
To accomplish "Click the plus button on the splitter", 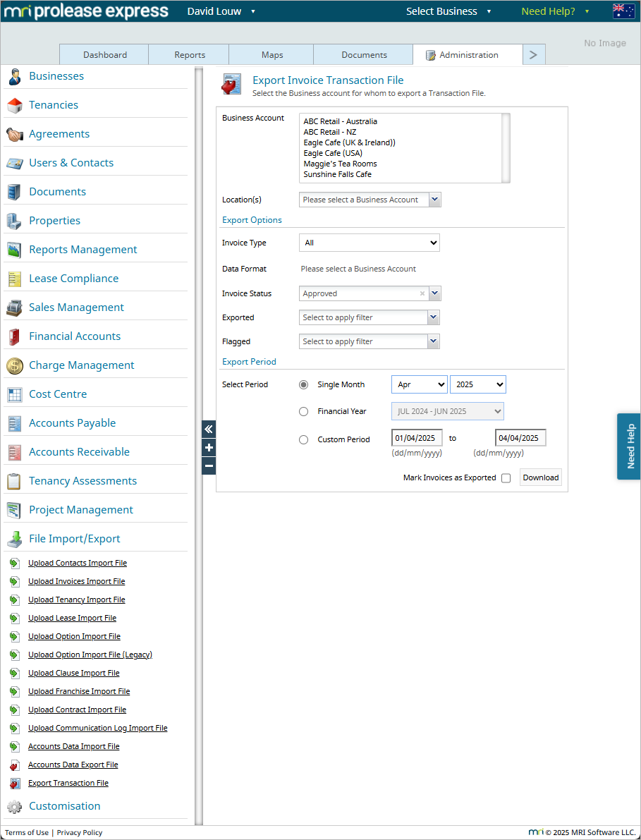I will (x=209, y=448).
